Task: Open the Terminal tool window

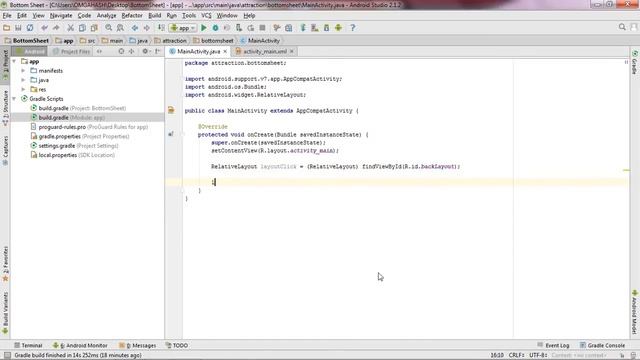Action: tap(28, 345)
